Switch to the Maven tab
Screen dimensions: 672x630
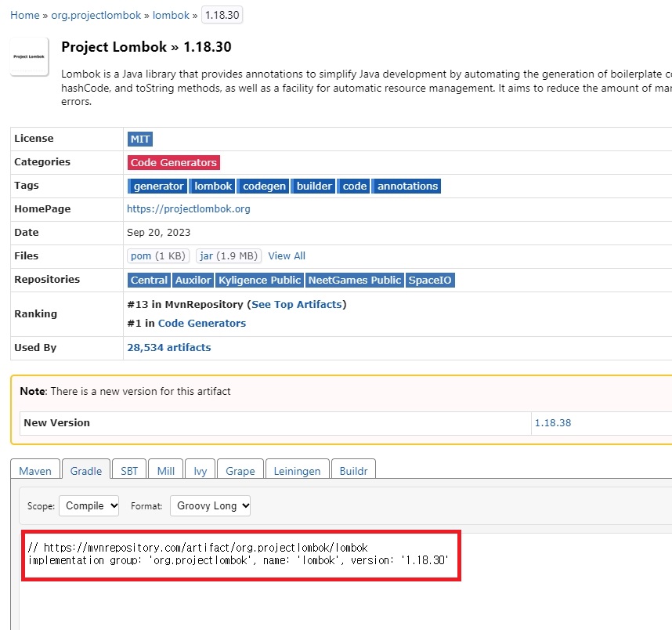point(35,470)
